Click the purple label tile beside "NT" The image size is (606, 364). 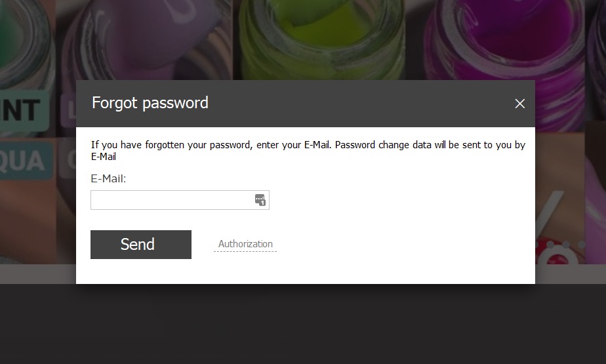pos(68,110)
